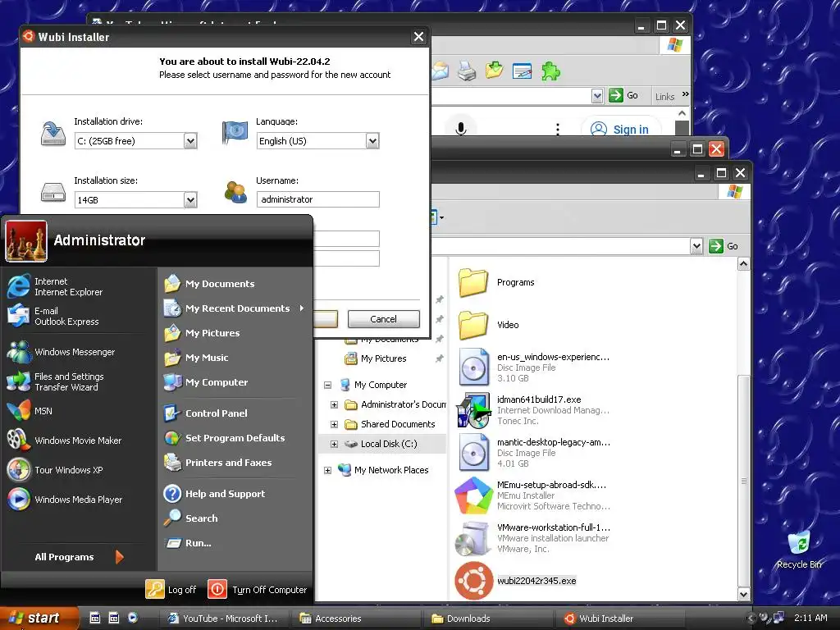Image resolution: width=840 pixels, height=630 pixels.
Task: Select VMware-workstation-full installer file
Action: [x=532, y=538]
